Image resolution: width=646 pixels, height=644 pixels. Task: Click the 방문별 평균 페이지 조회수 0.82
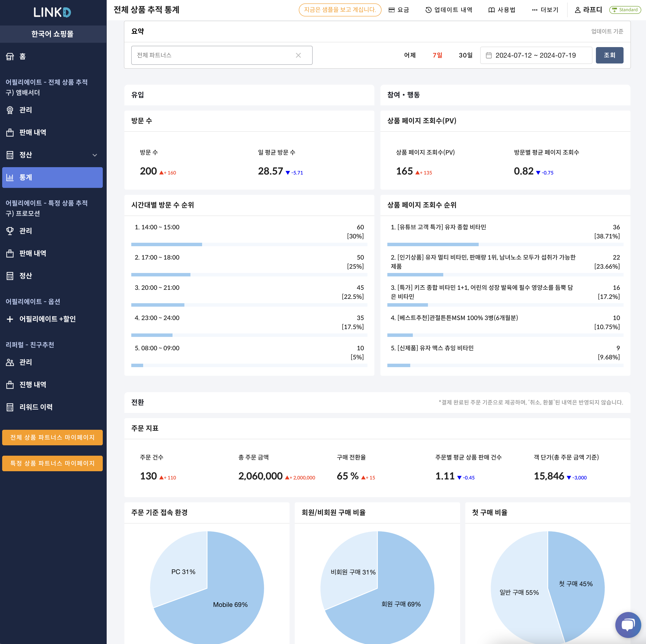coord(524,171)
